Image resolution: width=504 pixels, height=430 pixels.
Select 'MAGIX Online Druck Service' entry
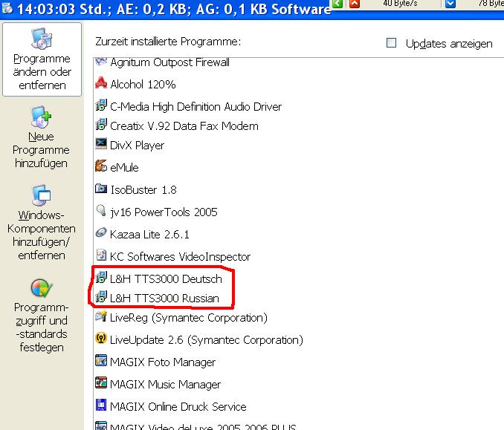click(x=178, y=407)
